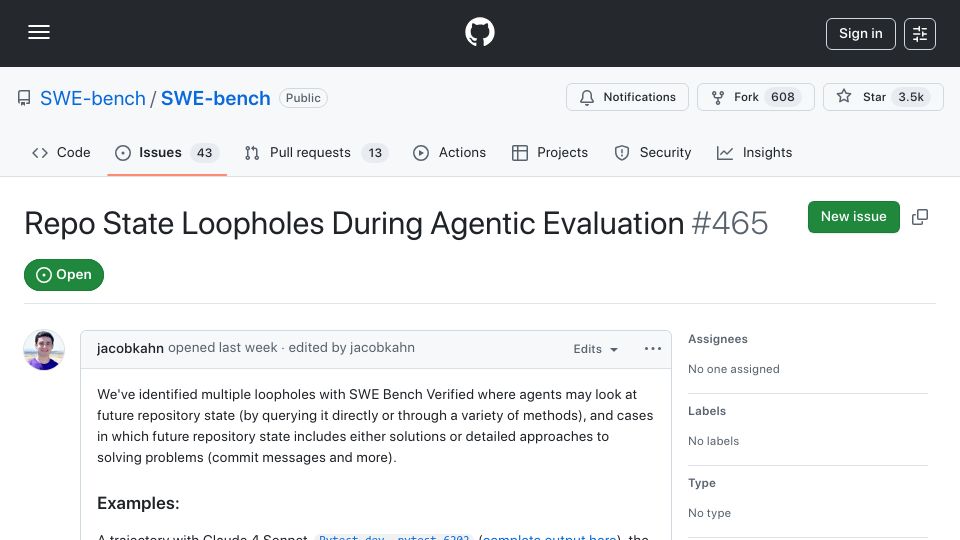Open the comment three-dot options menu
Screen dimensions: 960x540
point(653,348)
